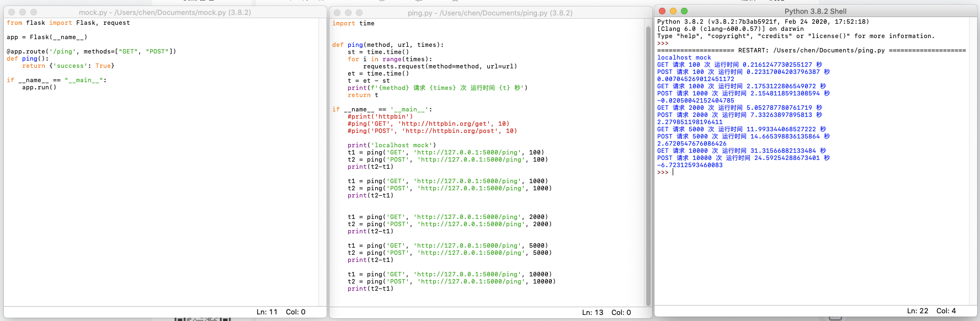Click the last print(t2-t1) line in ping.py
This screenshot has height=321, width=980.
371,289
